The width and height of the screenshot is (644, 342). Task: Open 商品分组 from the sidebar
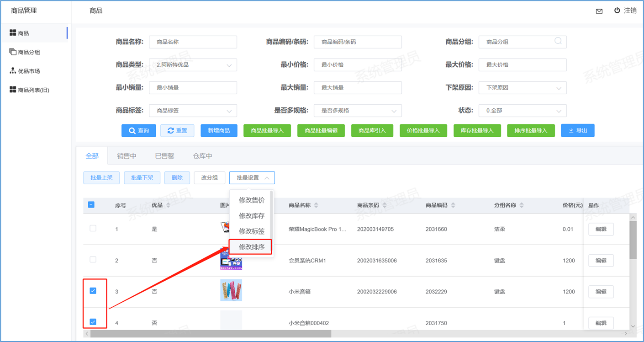click(29, 52)
